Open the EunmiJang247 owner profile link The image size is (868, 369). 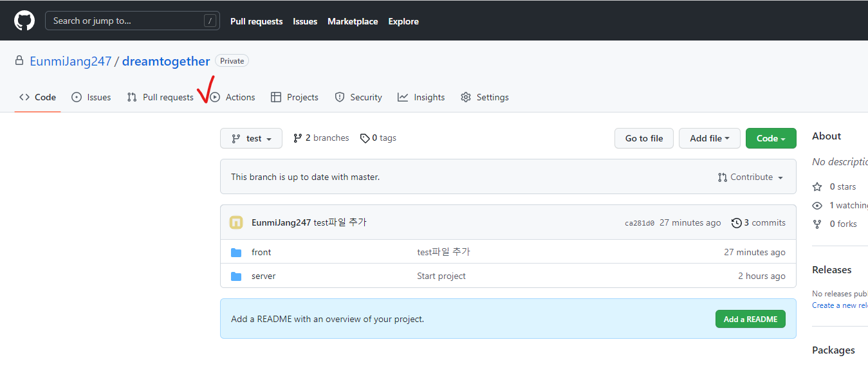tap(71, 61)
